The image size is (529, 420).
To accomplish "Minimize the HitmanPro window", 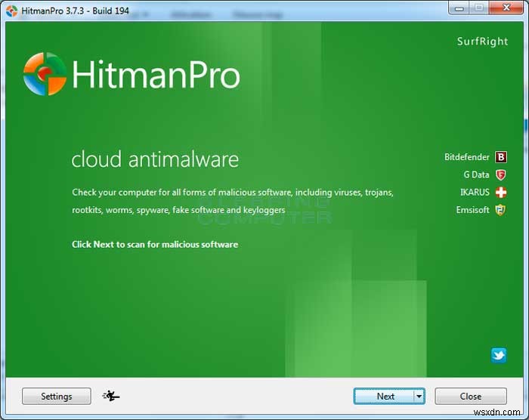I will [459, 8].
